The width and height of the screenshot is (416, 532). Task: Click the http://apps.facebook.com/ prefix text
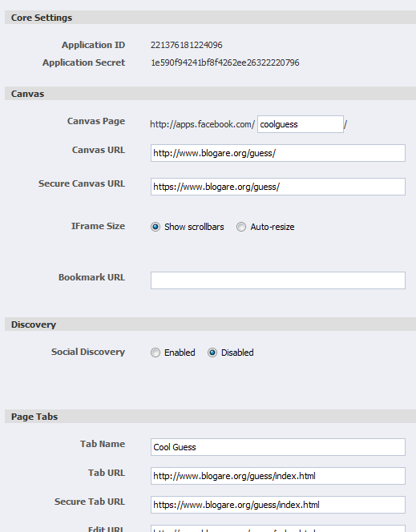(x=202, y=124)
